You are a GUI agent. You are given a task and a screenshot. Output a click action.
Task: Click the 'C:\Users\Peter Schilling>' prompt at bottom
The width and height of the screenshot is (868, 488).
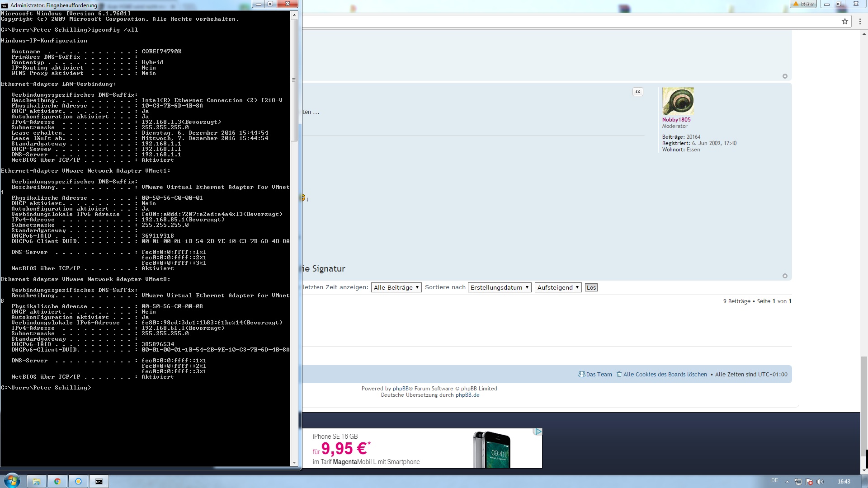pyautogui.click(x=46, y=388)
